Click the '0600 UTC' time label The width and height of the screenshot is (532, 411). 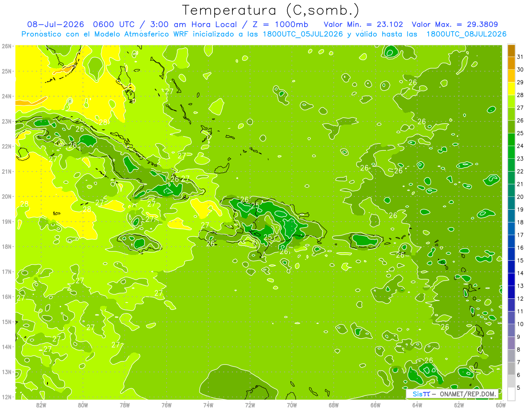(x=113, y=24)
